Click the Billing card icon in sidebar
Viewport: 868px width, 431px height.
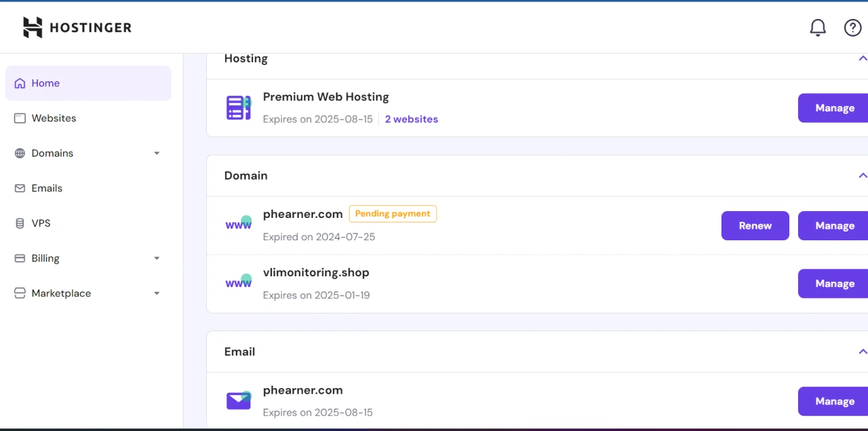click(x=20, y=259)
